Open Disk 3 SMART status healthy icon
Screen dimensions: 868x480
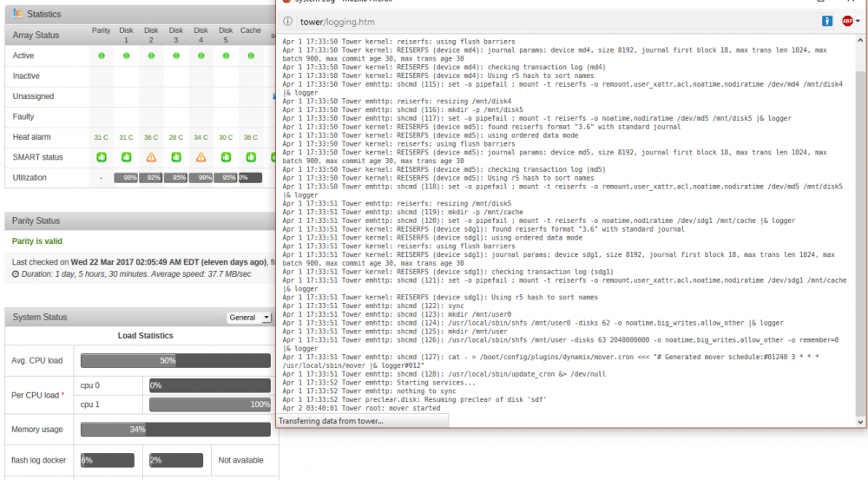point(176,157)
